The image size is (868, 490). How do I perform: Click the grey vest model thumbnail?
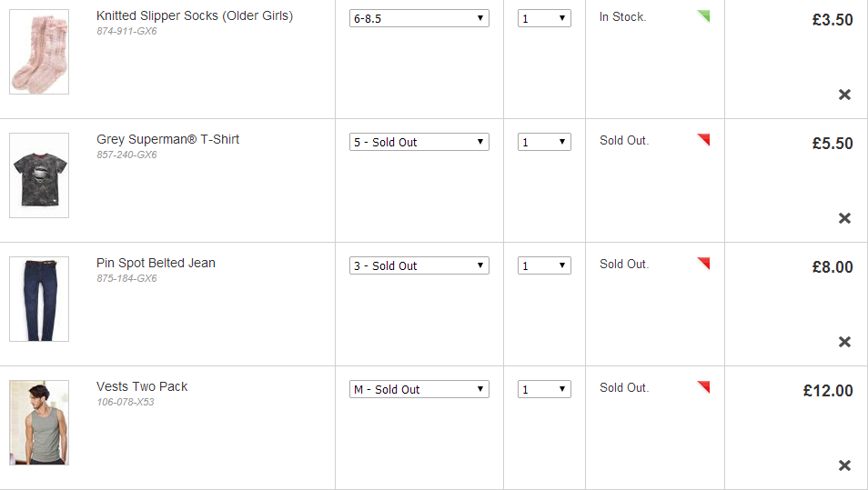(39, 423)
